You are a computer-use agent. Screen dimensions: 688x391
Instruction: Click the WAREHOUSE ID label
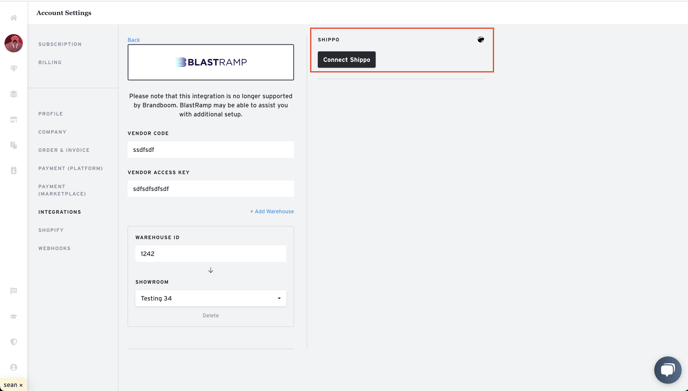(x=158, y=237)
